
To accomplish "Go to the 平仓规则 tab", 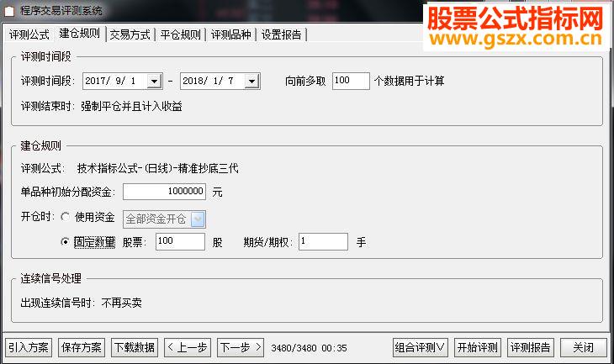I will click(x=181, y=34).
